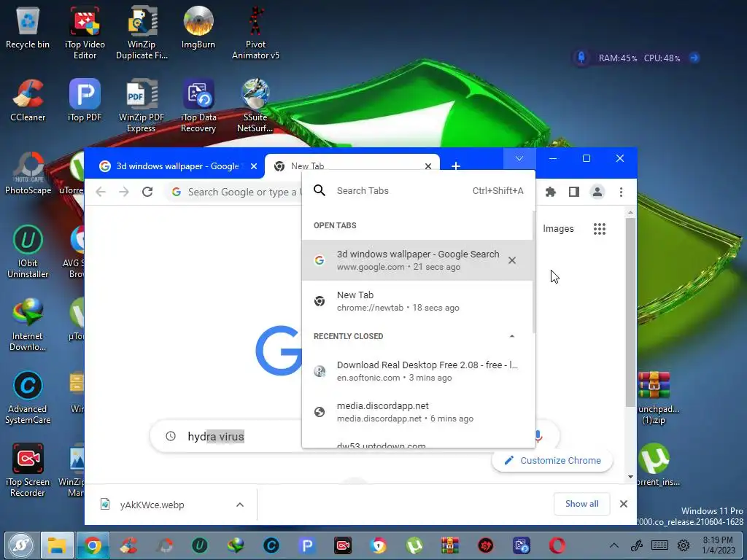Open the Recycle bin desktop icon
Image resolution: width=747 pixels, height=560 pixels.
28,28
